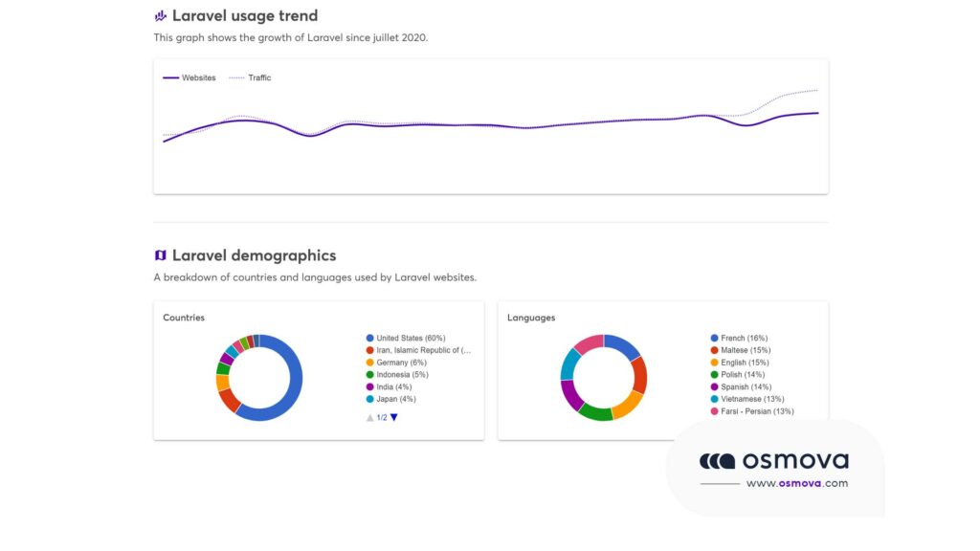This screenshot has width=980, height=551.
Task: Click the Vietnamese (13%) legend entry
Action: (752, 399)
